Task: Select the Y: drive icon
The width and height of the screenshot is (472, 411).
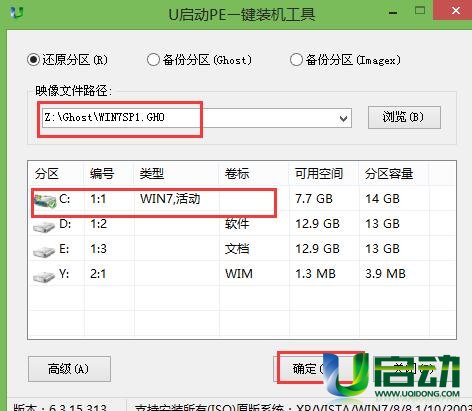Action: click(44, 276)
